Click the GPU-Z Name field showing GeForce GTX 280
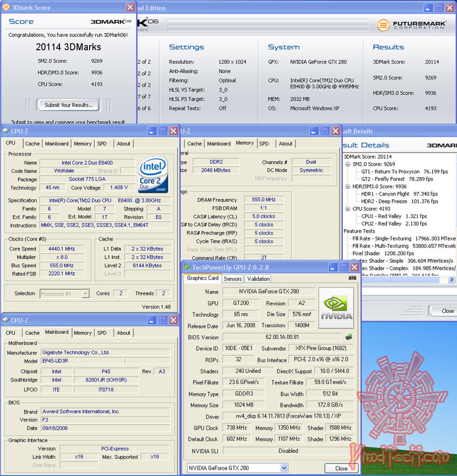The image size is (457, 476). click(x=269, y=291)
